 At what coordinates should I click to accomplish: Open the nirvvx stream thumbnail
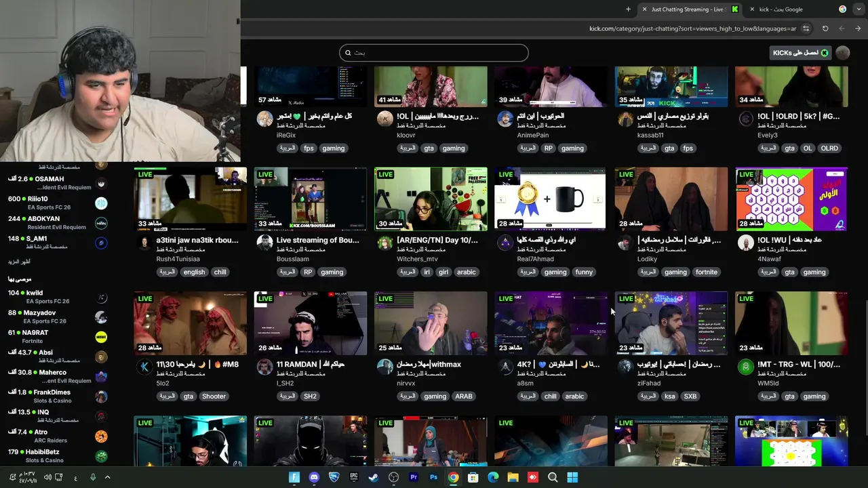click(431, 323)
